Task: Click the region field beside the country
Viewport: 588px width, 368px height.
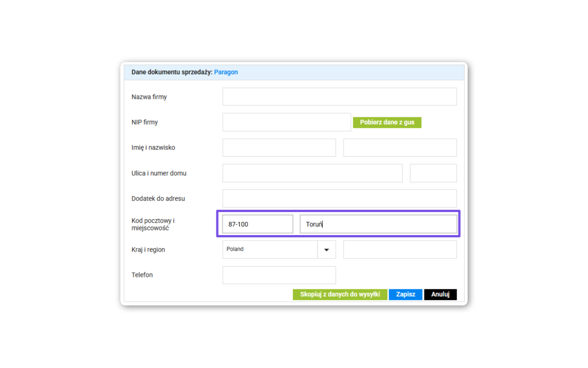Action: pyautogui.click(x=400, y=250)
